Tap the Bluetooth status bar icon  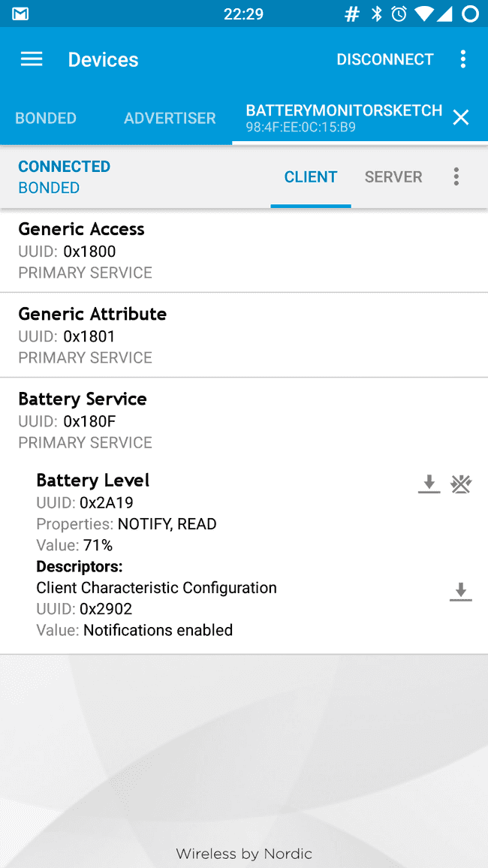[376, 13]
